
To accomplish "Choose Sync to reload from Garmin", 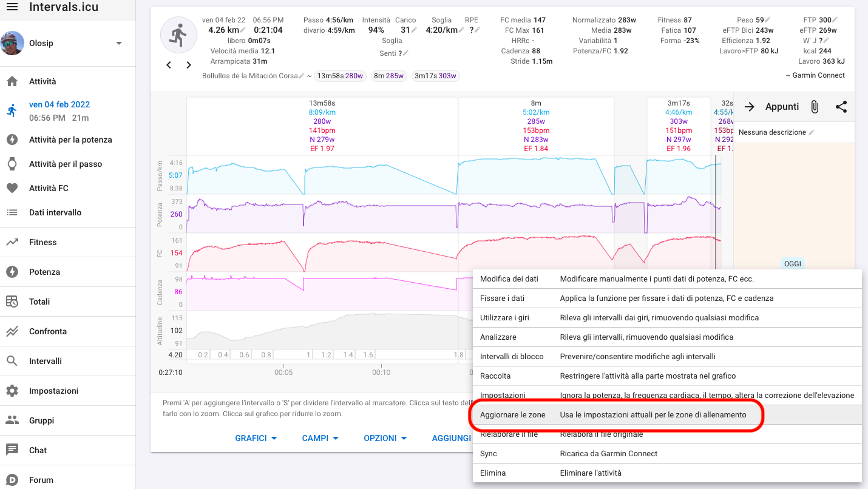I will click(x=667, y=454).
